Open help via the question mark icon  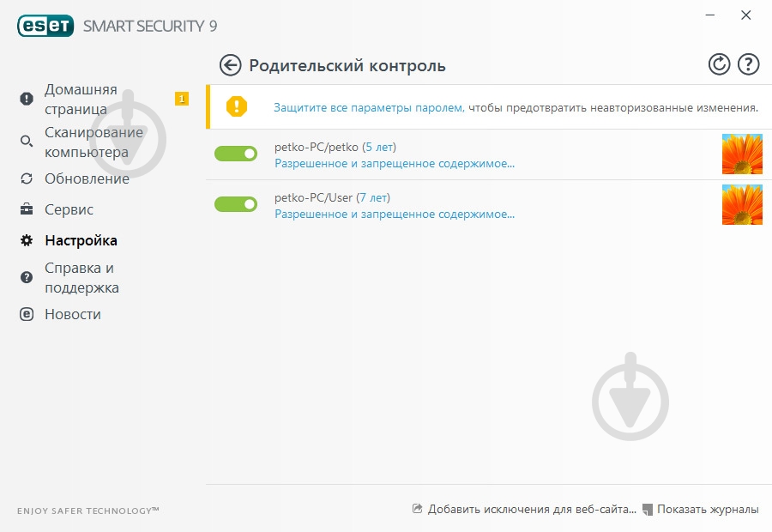tap(748, 63)
